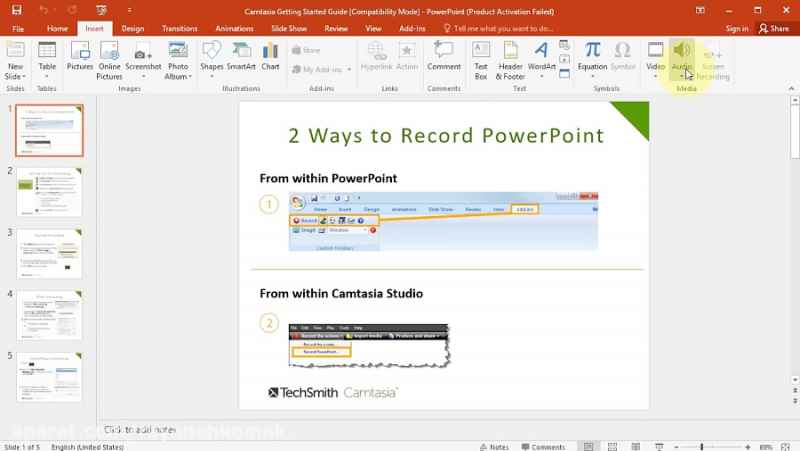Image resolution: width=800 pixels, height=451 pixels.
Task: Click the zoom out minus button
Action: pos(676,446)
